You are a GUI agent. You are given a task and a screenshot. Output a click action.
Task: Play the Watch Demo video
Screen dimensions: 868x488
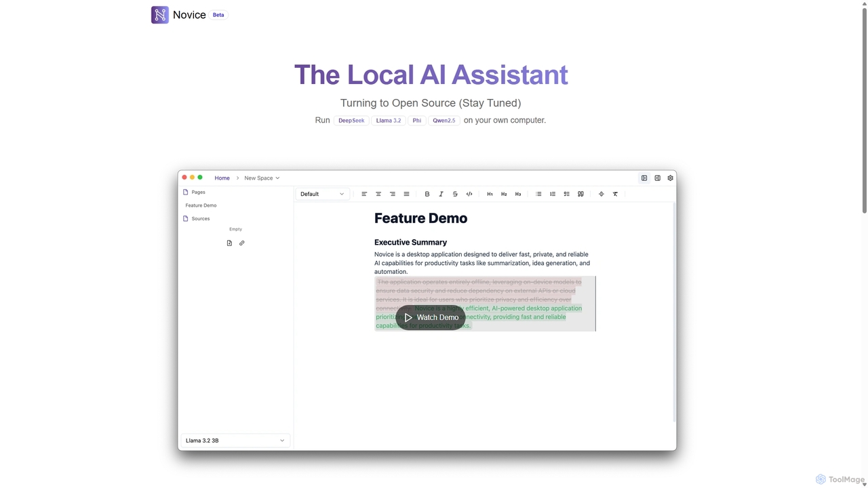coord(431,317)
